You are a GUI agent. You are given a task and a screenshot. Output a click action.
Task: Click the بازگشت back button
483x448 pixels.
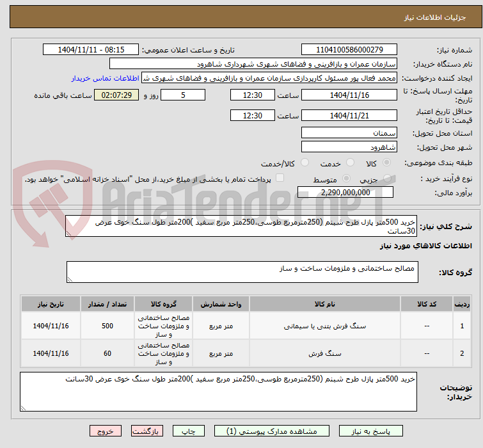coord(147,431)
